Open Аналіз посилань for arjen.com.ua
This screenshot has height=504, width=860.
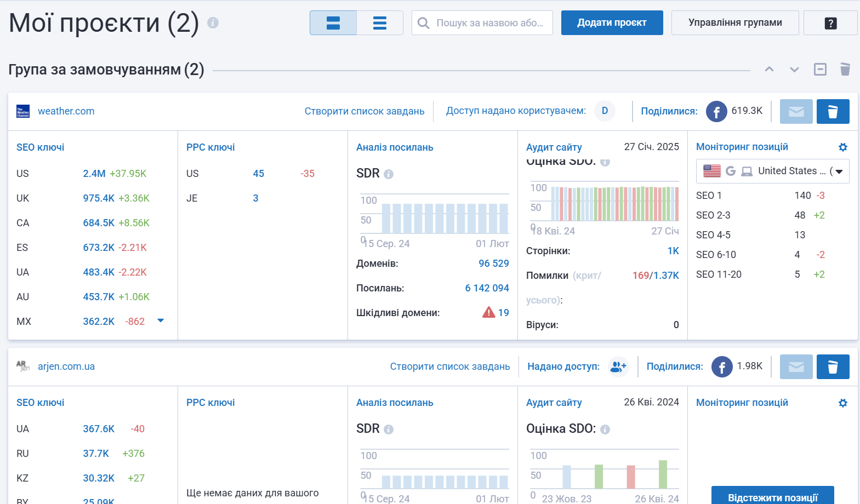pyautogui.click(x=395, y=403)
